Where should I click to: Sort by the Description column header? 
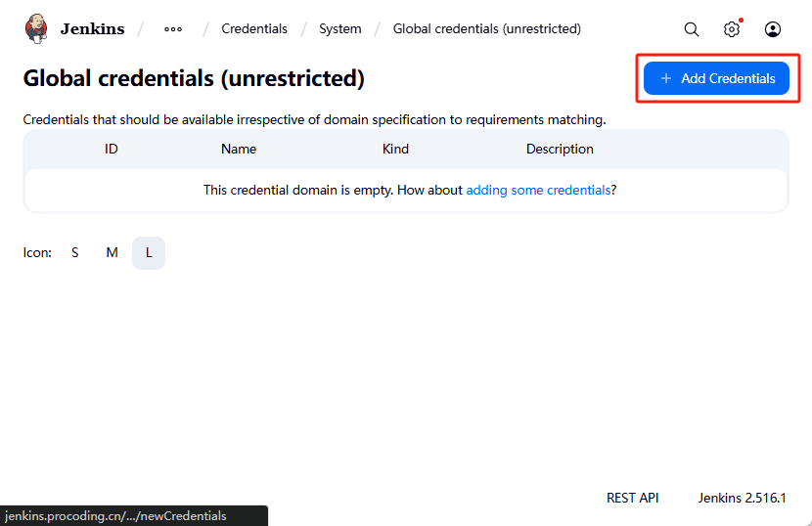tap(560, 149)
